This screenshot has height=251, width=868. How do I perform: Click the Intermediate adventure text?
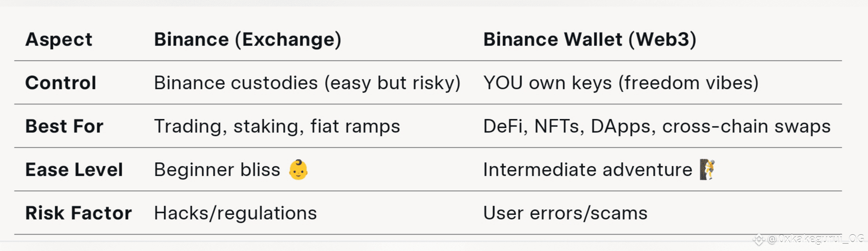pyautogui.click(x=588, y=170)
